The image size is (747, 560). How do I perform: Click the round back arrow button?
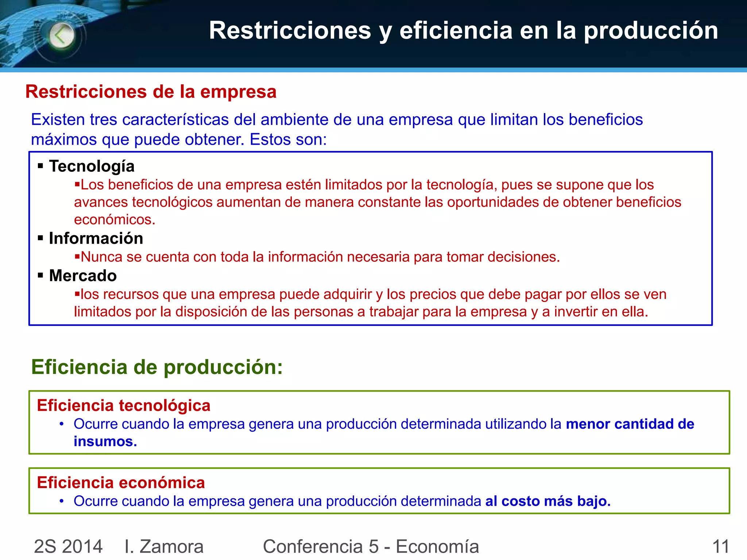(x=62, y=36)
